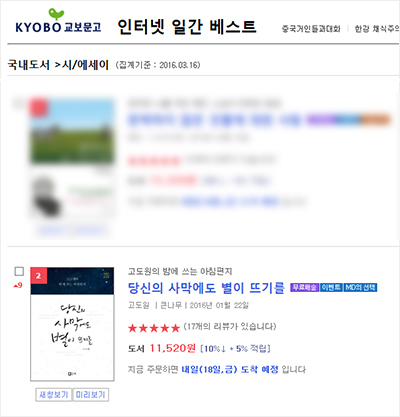This screenshot has height=417, width=400.
Task: Click the 무료배송 purple badge
Action: 304,287
